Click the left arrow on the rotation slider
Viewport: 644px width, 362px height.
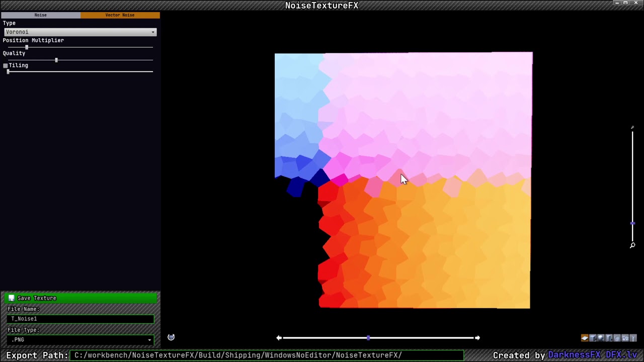[x=279, y=338]
